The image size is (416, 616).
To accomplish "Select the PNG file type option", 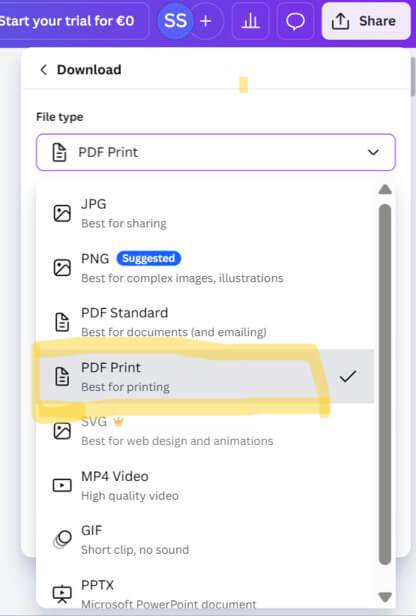I will pos(205,268).
